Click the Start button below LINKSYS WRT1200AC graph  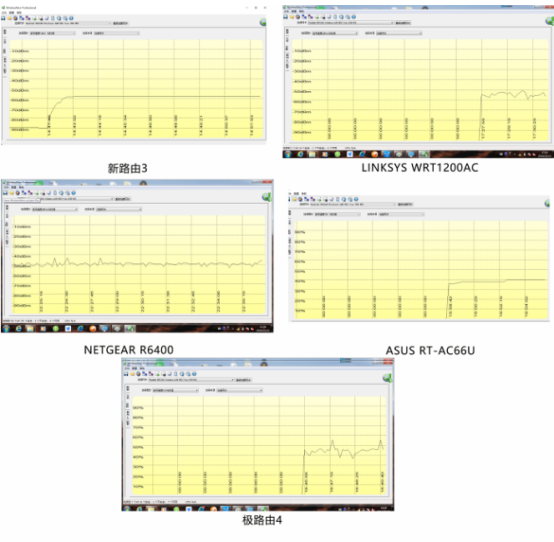(288, 154)
